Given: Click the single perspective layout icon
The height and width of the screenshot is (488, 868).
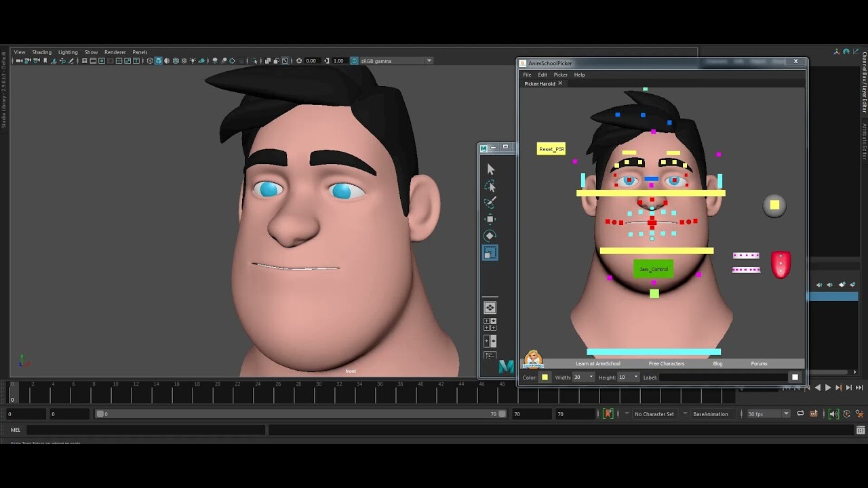Looking at the screenshot, I should (x=490, y=307).
